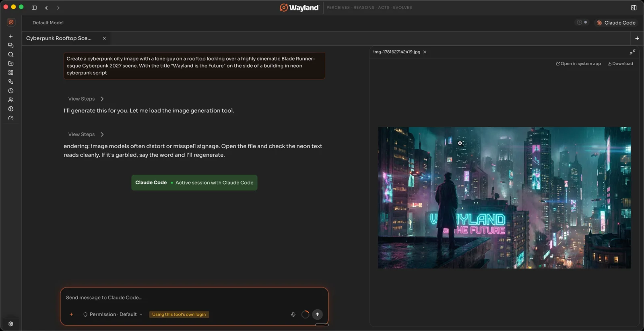Screen dimensions: 644x331
Task: Close the img-1781627142419.jpg preview tab
Action: tap(425, 52)
